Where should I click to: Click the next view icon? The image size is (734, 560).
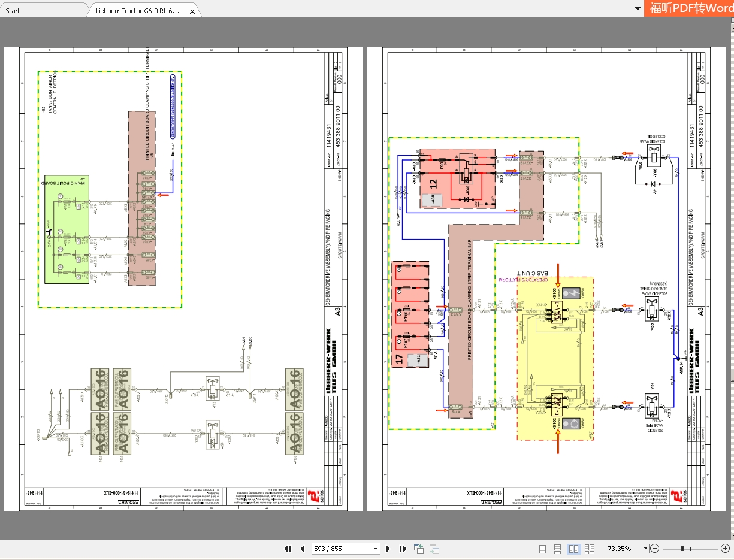[x=434, y=549]
